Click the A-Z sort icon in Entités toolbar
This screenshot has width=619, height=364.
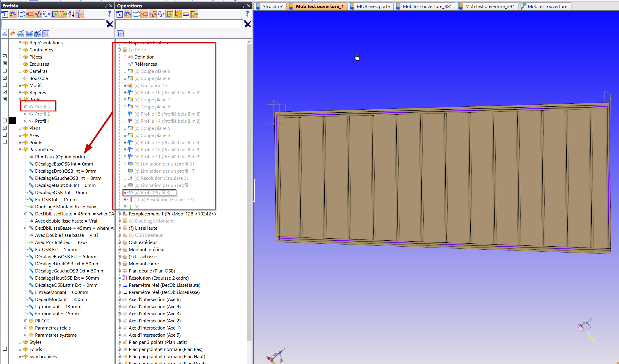71,14
